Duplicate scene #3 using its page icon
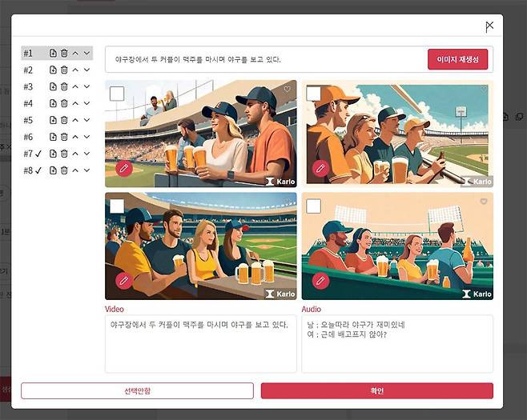The height and width of the screenshot is (420, 527). tap(53, 86)
